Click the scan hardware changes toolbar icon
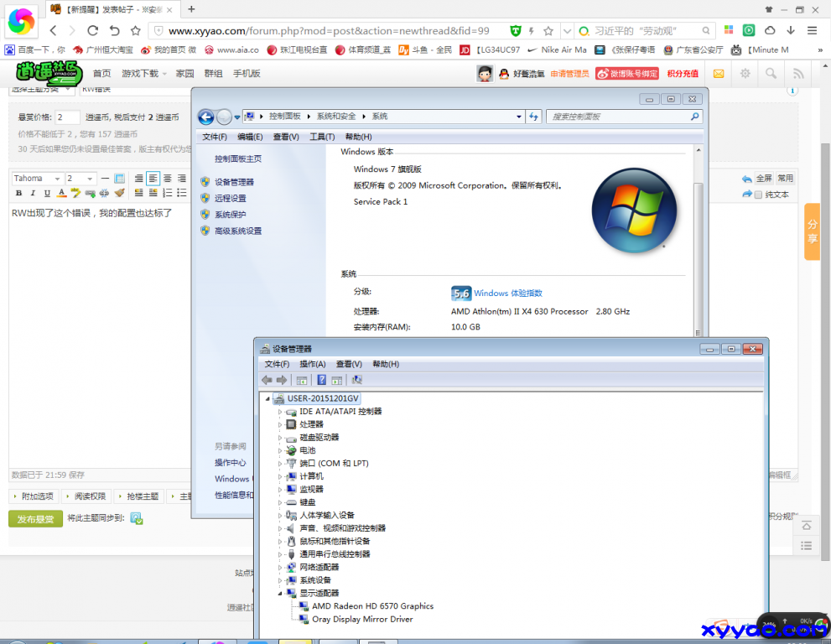Image resolution: width=831 pixels, height=644 pixels. pos(356,380)
